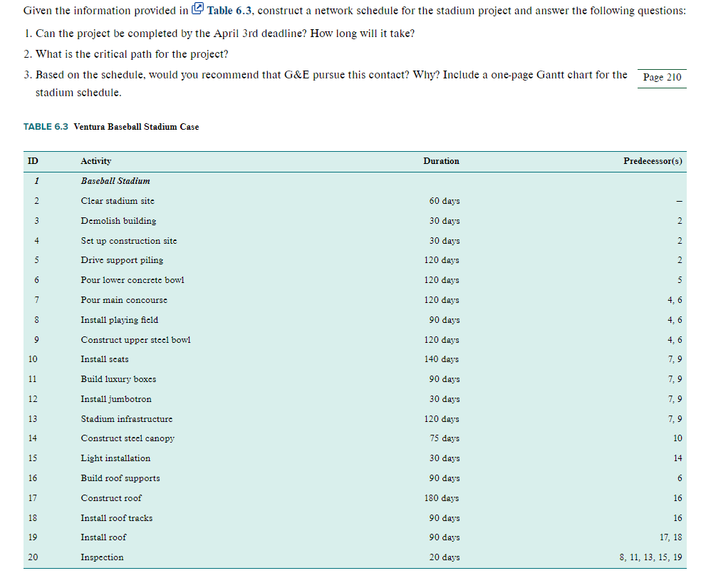This screenshot has width=701, height=588.
Task: Select the Duration column header
Action: [x=441, y=161]
